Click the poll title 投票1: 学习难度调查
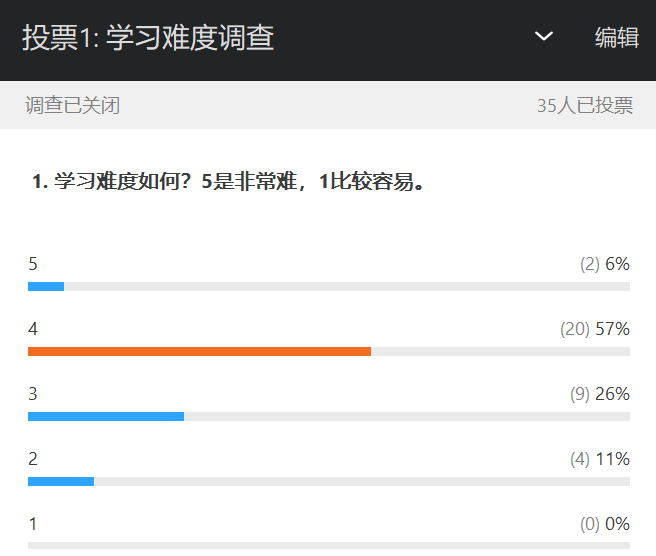Viewport: 656px width, 556px height. [x=148, y=38]
